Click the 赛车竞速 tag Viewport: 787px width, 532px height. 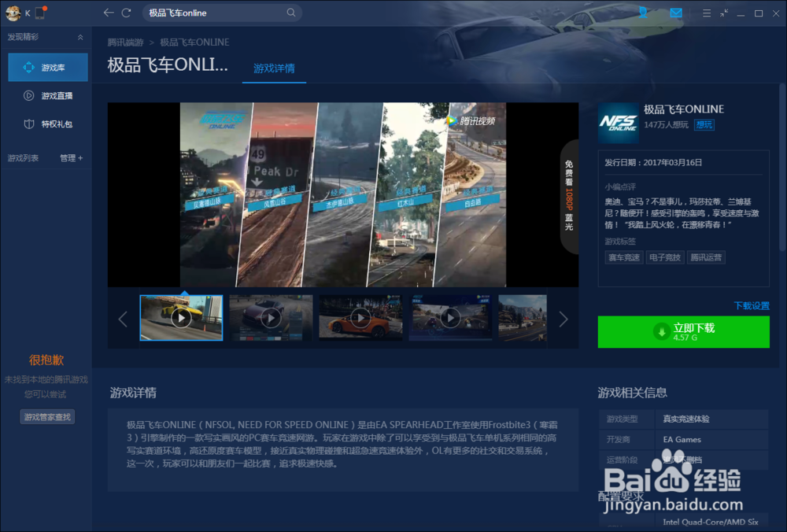pyautogui.click(x=624, y=257)
